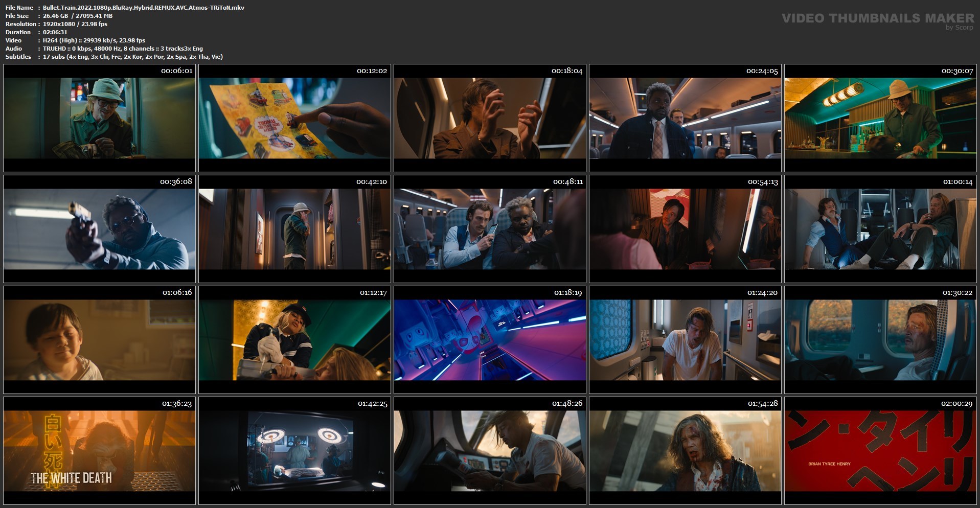The image size is (980, 508).
Task: Select the thumbnail at 01:36:23
Action: [99, 451]
